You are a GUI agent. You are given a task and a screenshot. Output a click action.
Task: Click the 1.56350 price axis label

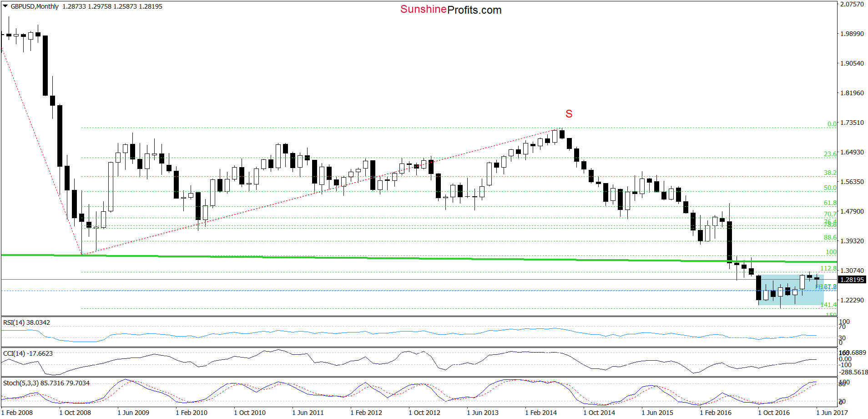(x=852, y=182)
